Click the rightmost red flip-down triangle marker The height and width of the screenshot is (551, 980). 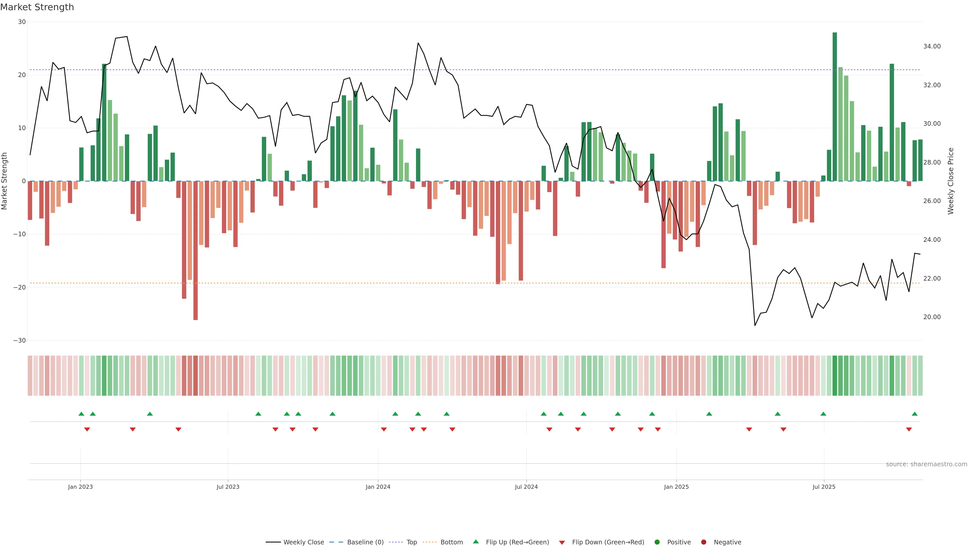[x=909, y=429]
